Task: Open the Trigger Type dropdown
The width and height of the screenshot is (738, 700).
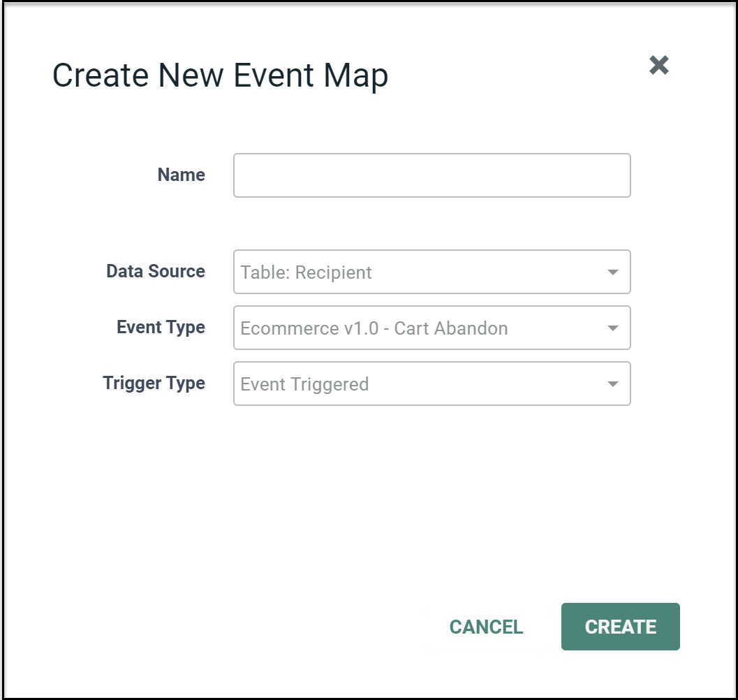Action: (x=431, y=384)
